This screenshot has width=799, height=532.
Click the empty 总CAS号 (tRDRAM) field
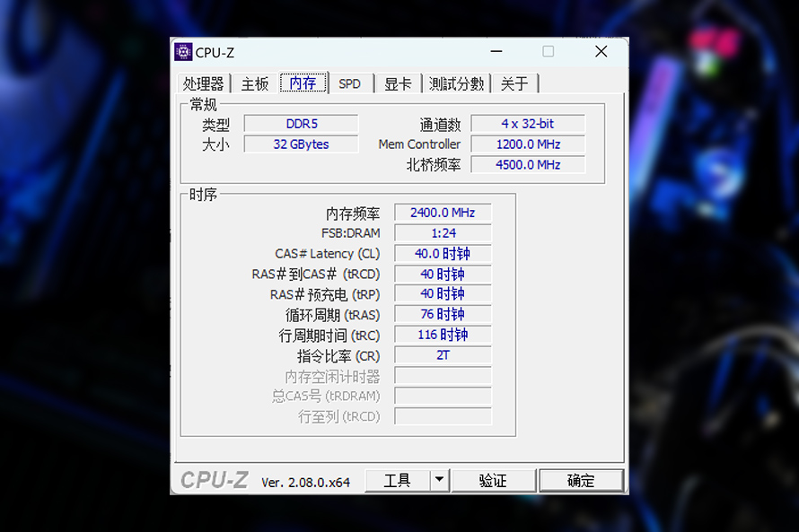point(443,396)
